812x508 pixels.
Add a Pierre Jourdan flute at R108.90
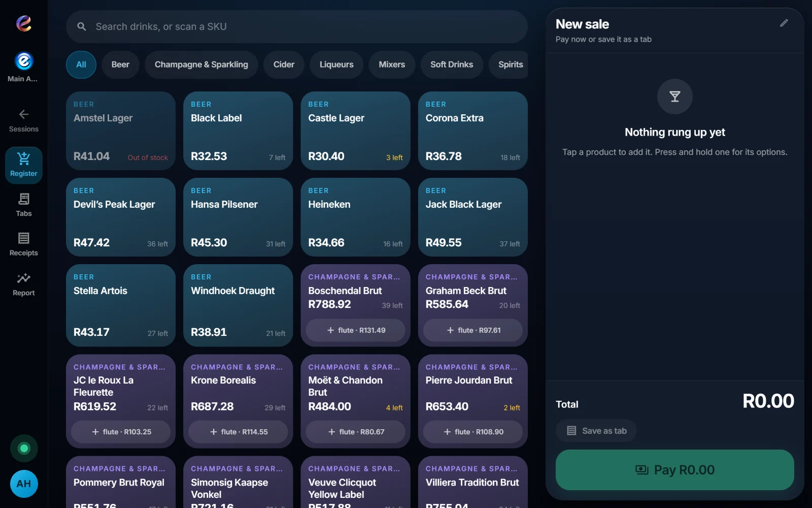(473, 432)
